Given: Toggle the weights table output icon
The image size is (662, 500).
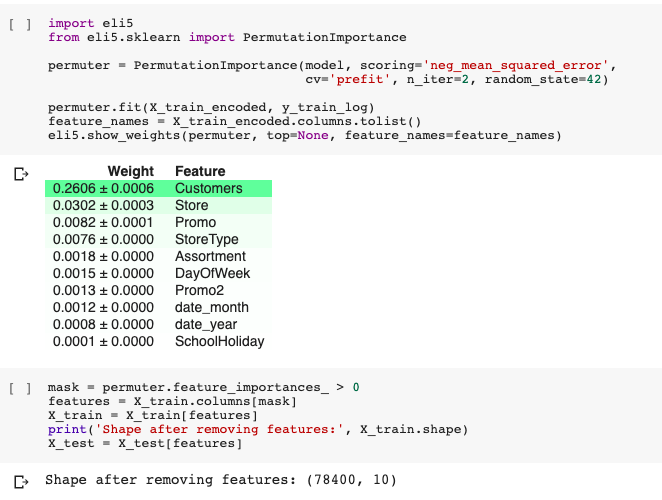Looking at the screenshot, I should pyautogui.click(x=21, y=174).
